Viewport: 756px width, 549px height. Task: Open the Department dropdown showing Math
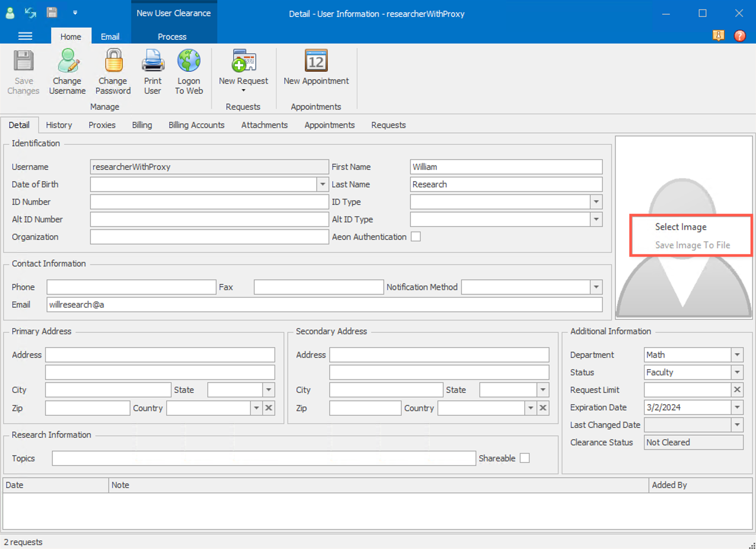737,355
